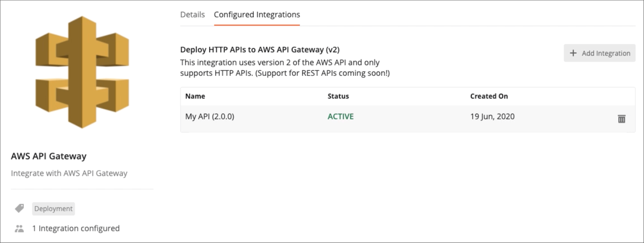Click the Created On column header
644x243 pixels.
coord(489,96)
